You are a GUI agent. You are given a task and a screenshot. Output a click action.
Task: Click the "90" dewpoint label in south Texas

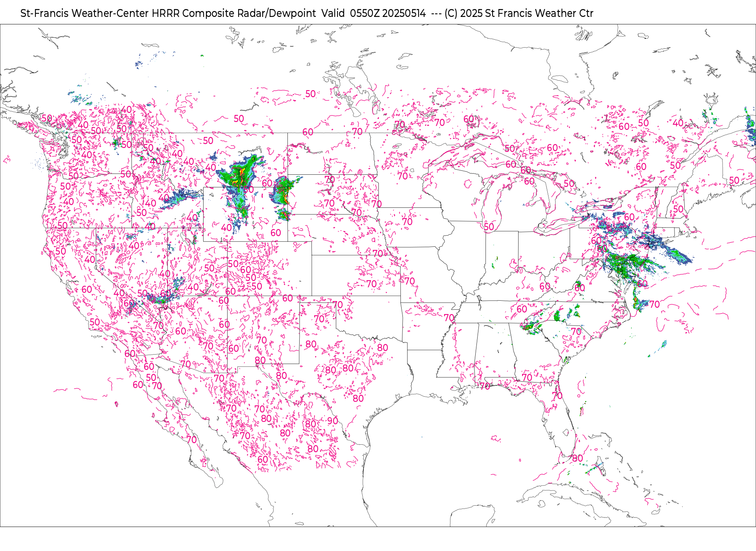click(x=333, y=421)
